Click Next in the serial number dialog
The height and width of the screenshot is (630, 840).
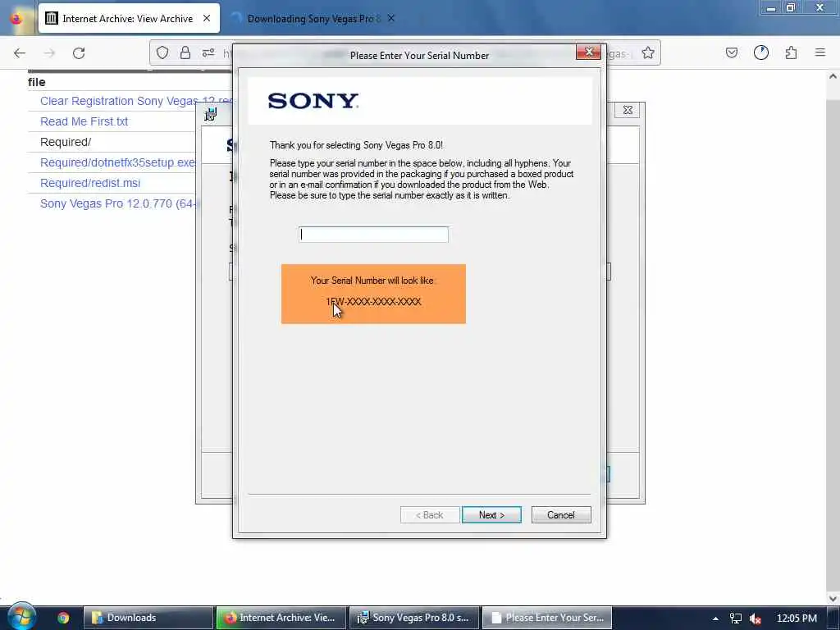[491, 515]
